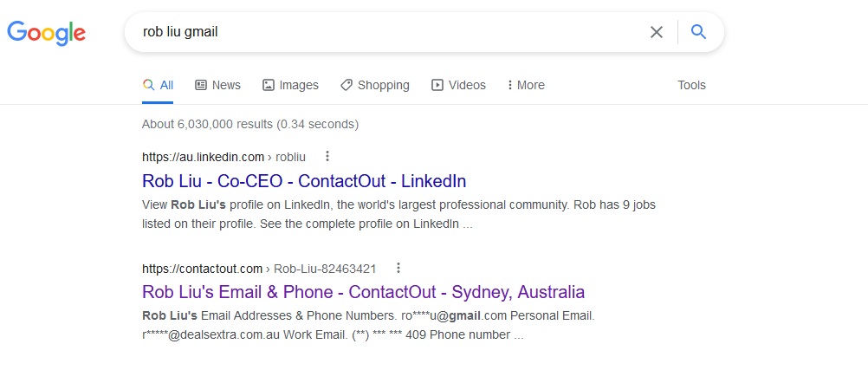Click the Google logo
Viewport: 868px width, 370px height.
[x=47, y=33]
